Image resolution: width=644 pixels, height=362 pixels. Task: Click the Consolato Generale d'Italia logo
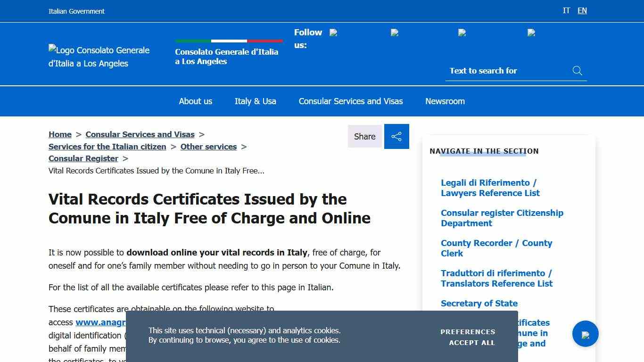click(99, 57)
